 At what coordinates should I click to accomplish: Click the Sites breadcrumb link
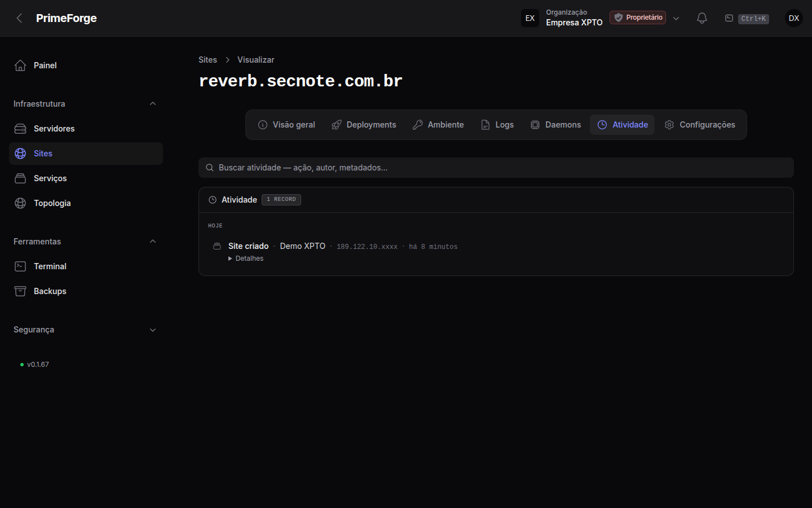pyautogui.click(x=208, y=60)
